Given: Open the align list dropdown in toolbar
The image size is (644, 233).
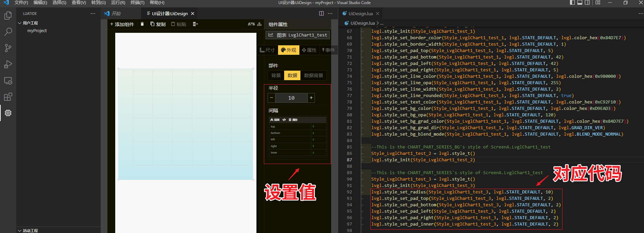Looking at the screenshot, I should coord(195,24).
